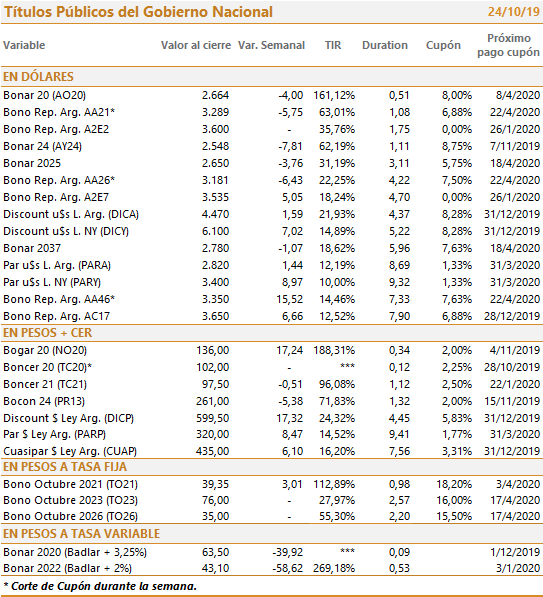The image size is (543, 597).
Task: Click the 'Títulos Públicos del Gobierno Nacional' title
Action: (138, 12)
